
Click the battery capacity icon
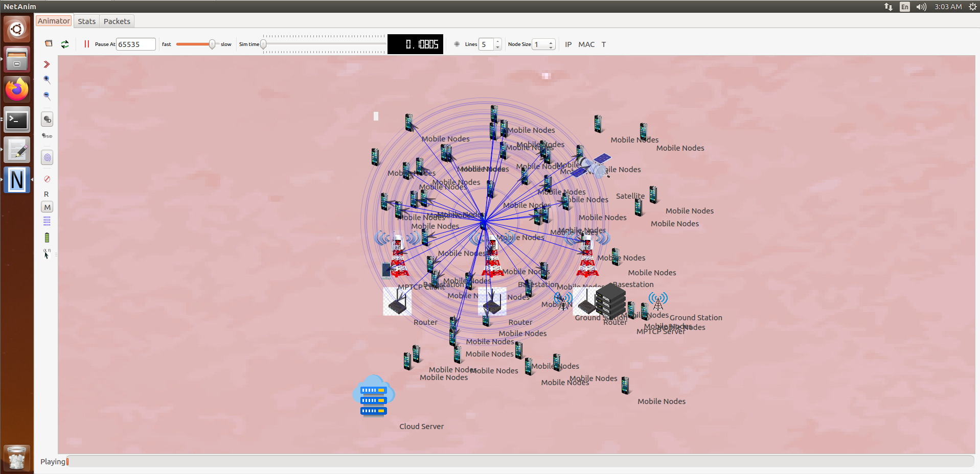[47, 238]
